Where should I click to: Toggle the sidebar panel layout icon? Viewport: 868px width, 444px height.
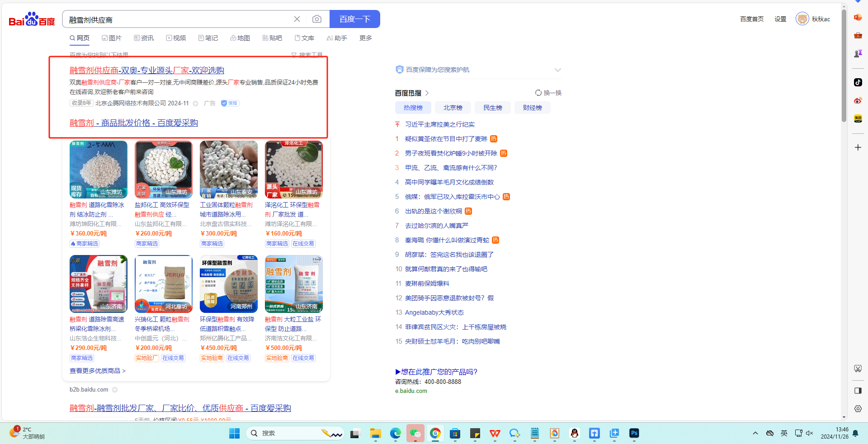pyautogui.click(x=858, y=391)
